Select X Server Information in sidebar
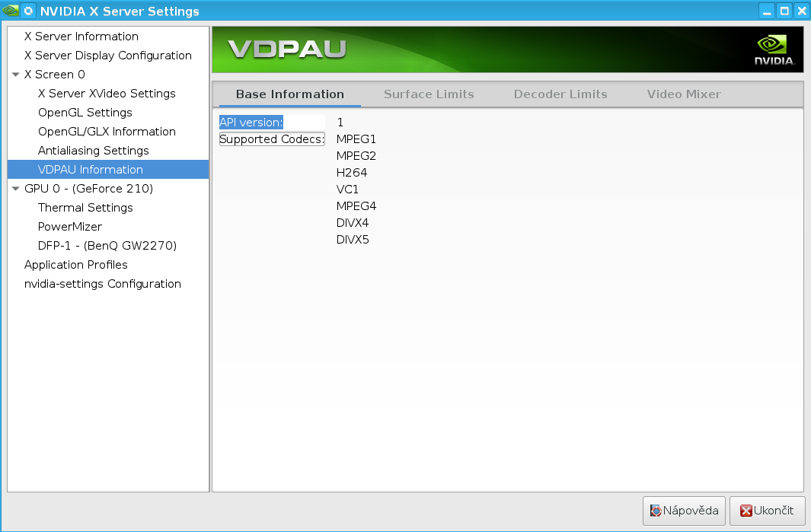 (81, 37)
